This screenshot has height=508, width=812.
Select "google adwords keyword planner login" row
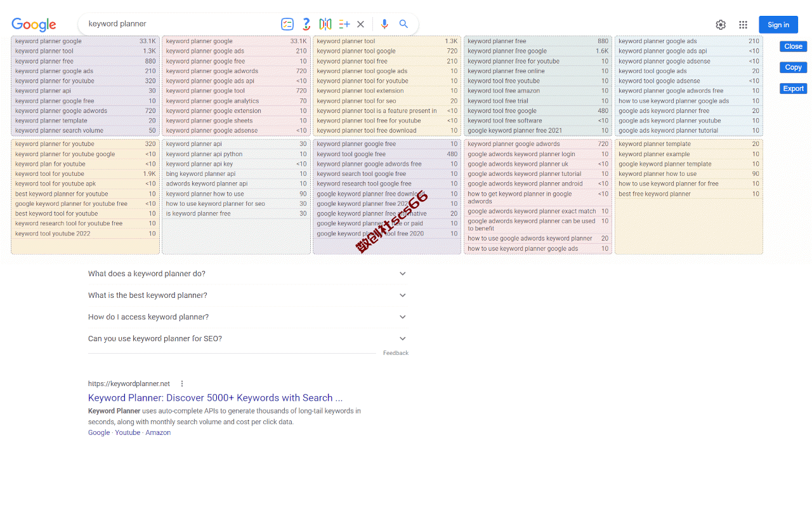tap(538, 154)
